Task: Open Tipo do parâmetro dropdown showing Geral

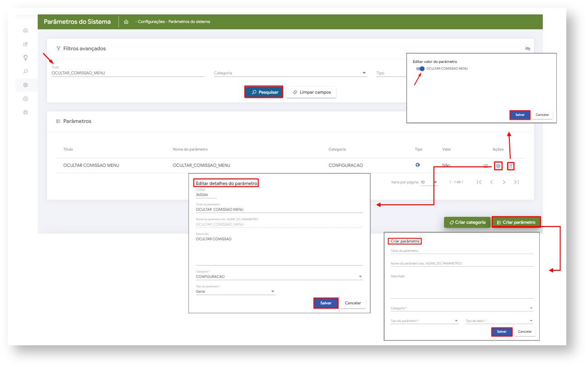Action: (x=235, y=292)
